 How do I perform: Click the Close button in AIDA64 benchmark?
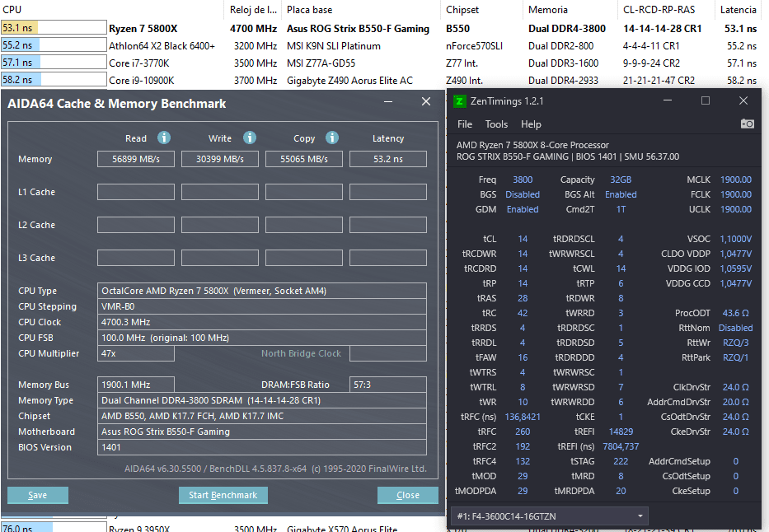tap(407, 495)
